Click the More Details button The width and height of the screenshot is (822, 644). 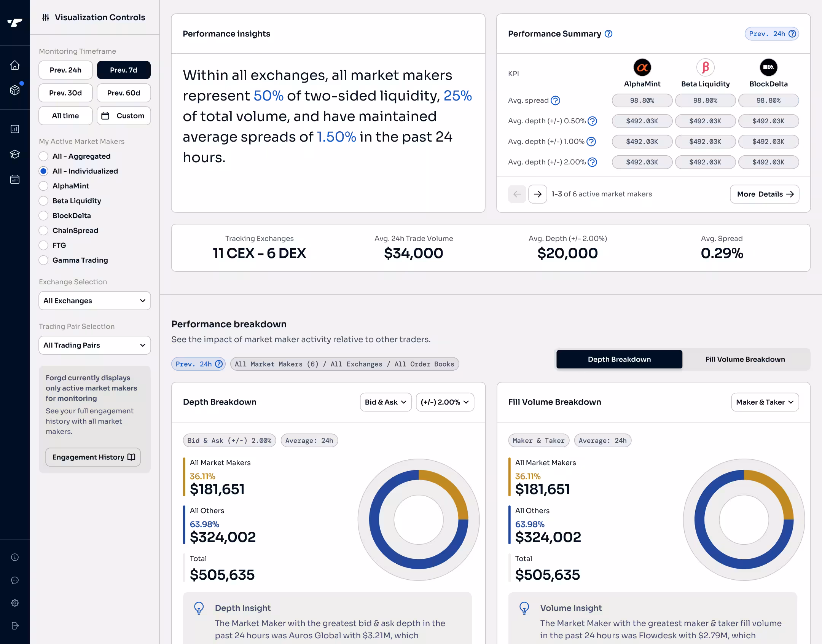pos(764,194)
